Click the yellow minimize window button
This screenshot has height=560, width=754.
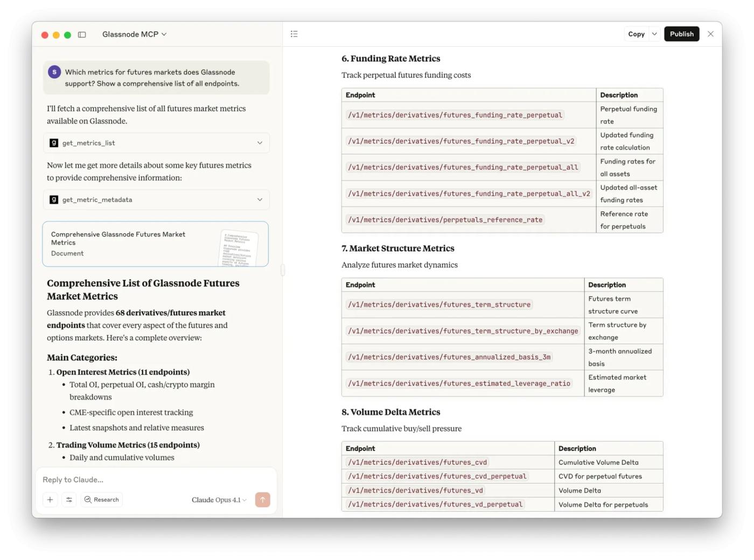pyautogui.click(x=56, y=35)
